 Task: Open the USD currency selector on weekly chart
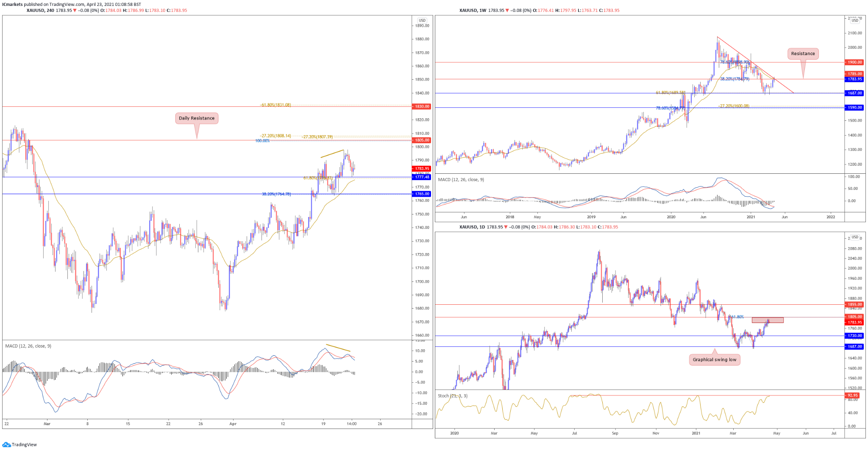coord(855,20)
